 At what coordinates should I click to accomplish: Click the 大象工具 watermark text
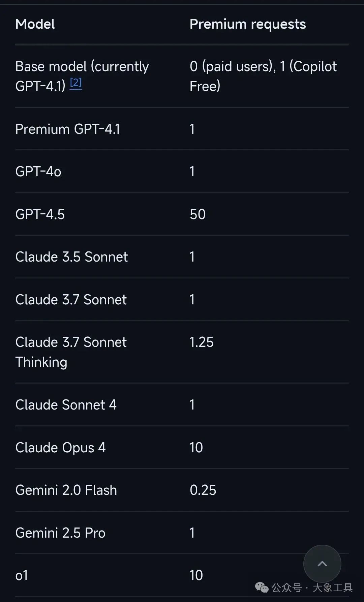(333, 588)
